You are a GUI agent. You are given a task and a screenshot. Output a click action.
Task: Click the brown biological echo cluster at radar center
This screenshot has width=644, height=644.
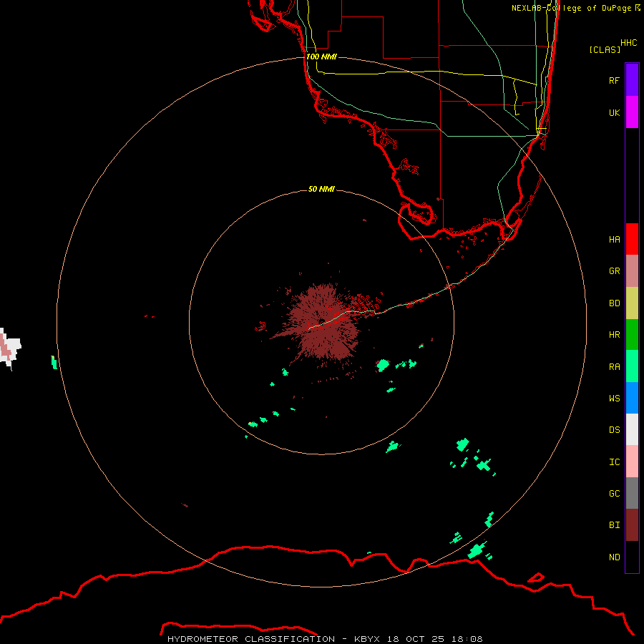(x=323, y=323)
